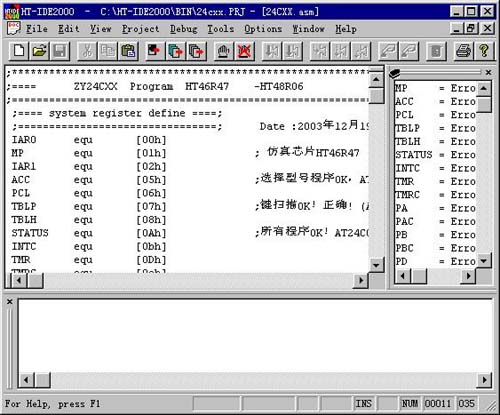Click the eraser-like icon atop the register panel
Image resolution: width=500 pixels, height=415 pixels.
click(395, 73)
